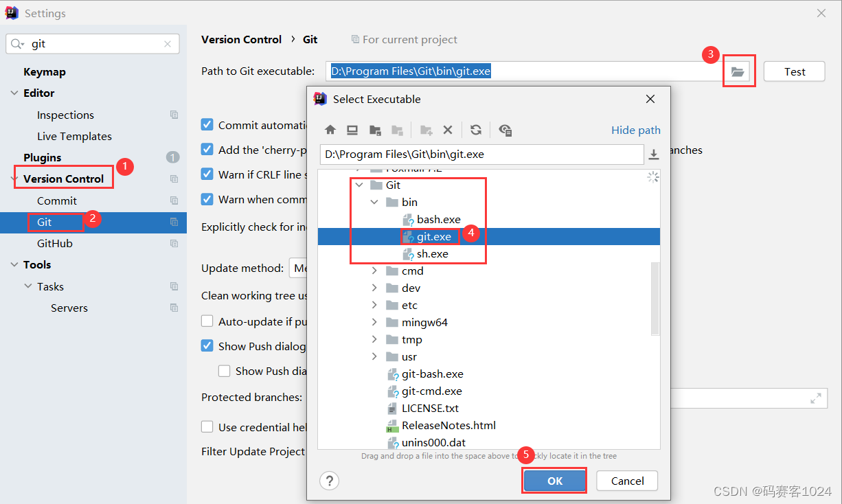The image size is (842, 504).
Task: Clear the settings search field
Action: tap(168, 44)
